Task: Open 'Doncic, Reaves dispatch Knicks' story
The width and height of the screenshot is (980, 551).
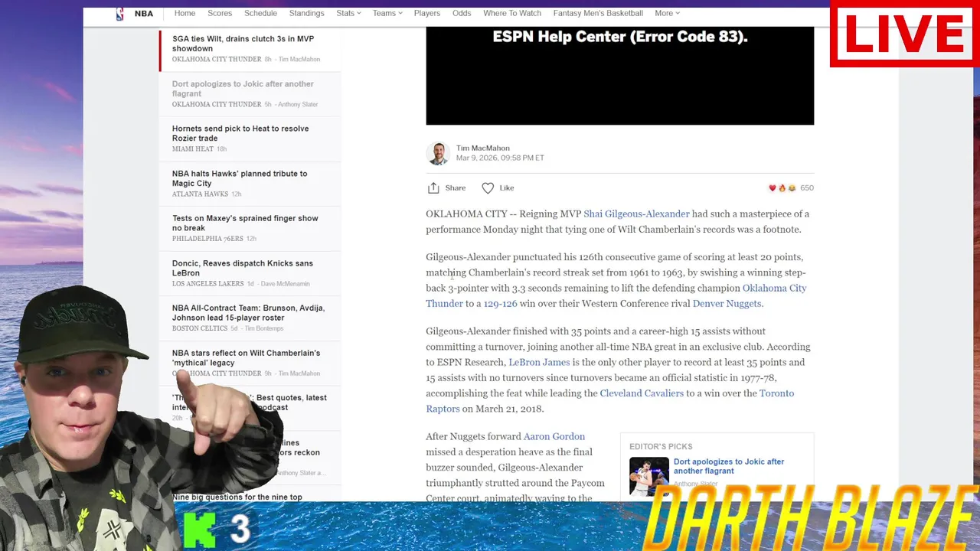Action: click(242, 268)
